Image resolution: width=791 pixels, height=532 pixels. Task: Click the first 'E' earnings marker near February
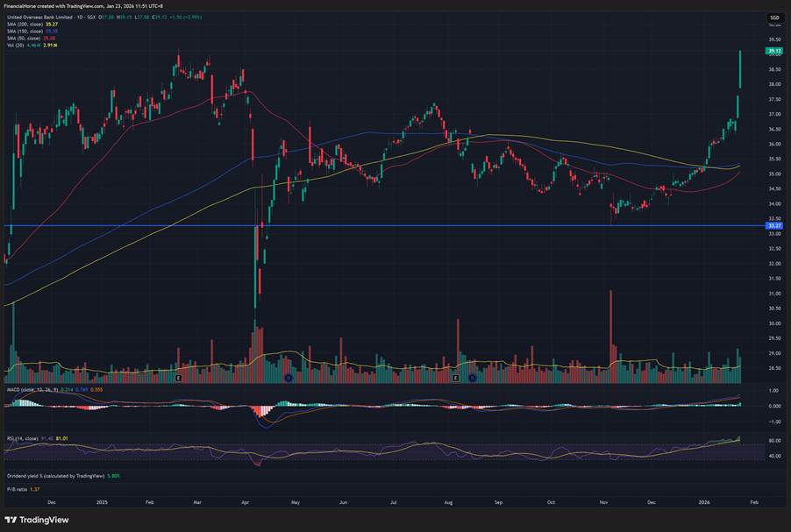pos(179,379)
